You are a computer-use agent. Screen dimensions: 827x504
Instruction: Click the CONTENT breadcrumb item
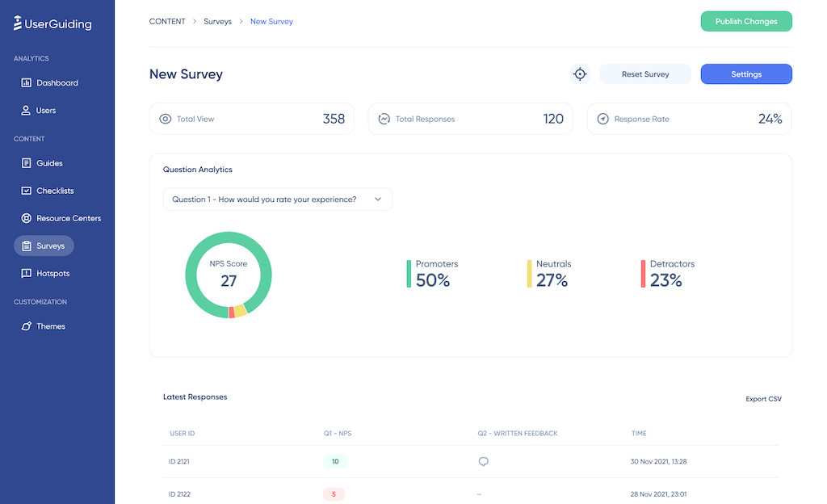[167, 21]
